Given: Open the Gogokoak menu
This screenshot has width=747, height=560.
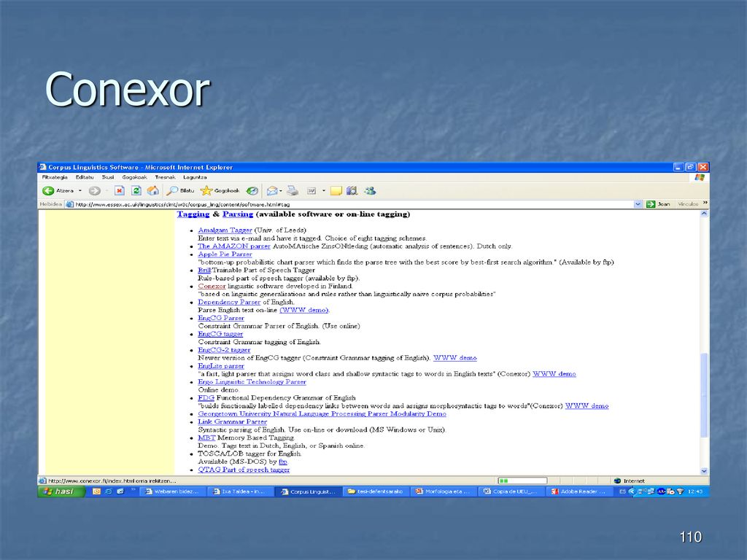Looking at the screenshot, I should pyautogui.click(x=134, y=177).
